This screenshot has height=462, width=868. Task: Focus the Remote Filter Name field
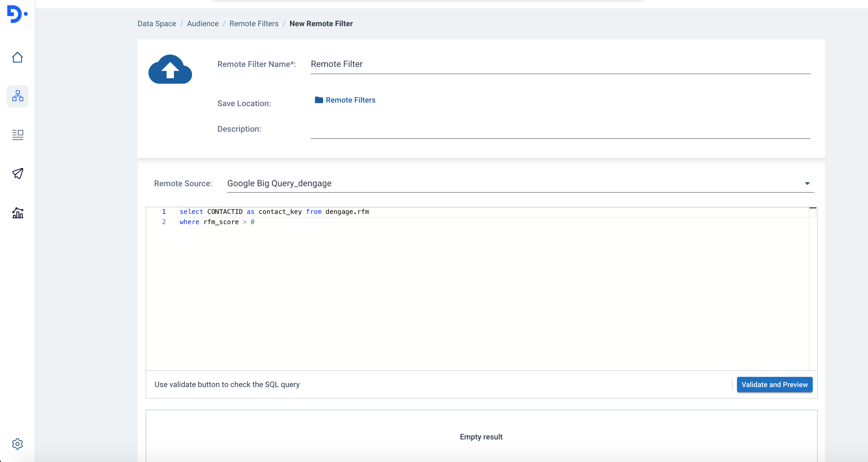coord(560,64)
